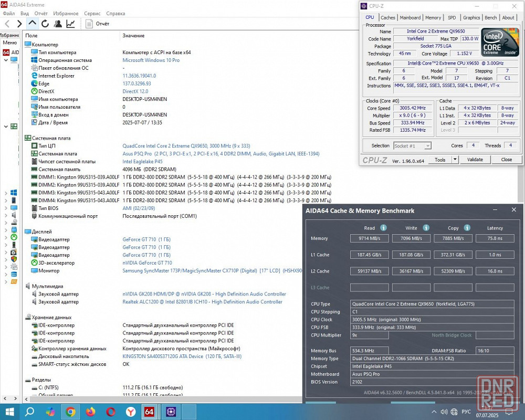Image resolution: width=525 pixels, height=420 pixels.
Task: Click the Write info icon in the benchmark window
Action: point(426,228)
